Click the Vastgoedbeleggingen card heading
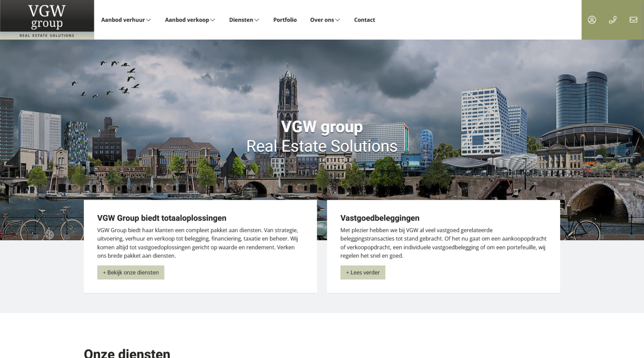This screenshot has width=644, height=358. tap(379, 218)
